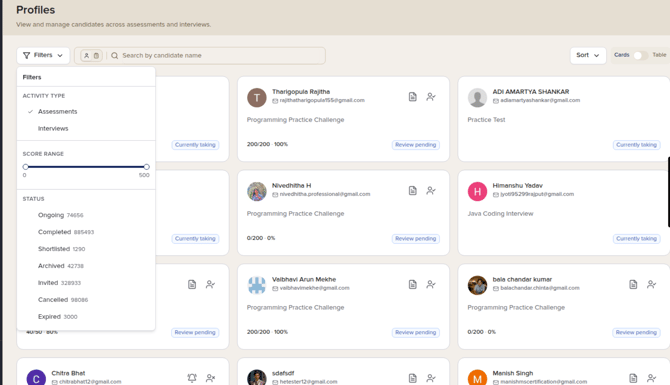Select Interviews activity type
The height and width of the screenshot is (385, 670).
coord(86,129)
